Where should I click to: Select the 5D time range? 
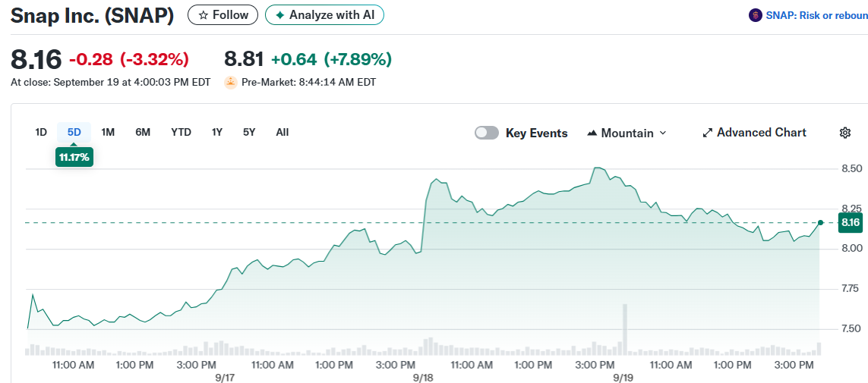(x=74, y=133)
